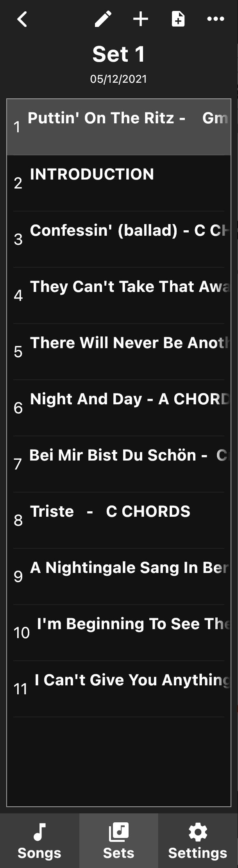Open I'm Beginning To See The Light
The width and height of the screenshot is (238, 868).
119,633
